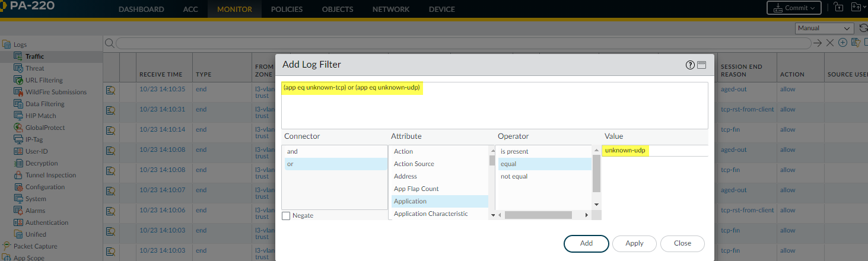Open the Commit dropdown
This screenshot has width=868, height=261.
pyautogui.click(x=794, y=8)
